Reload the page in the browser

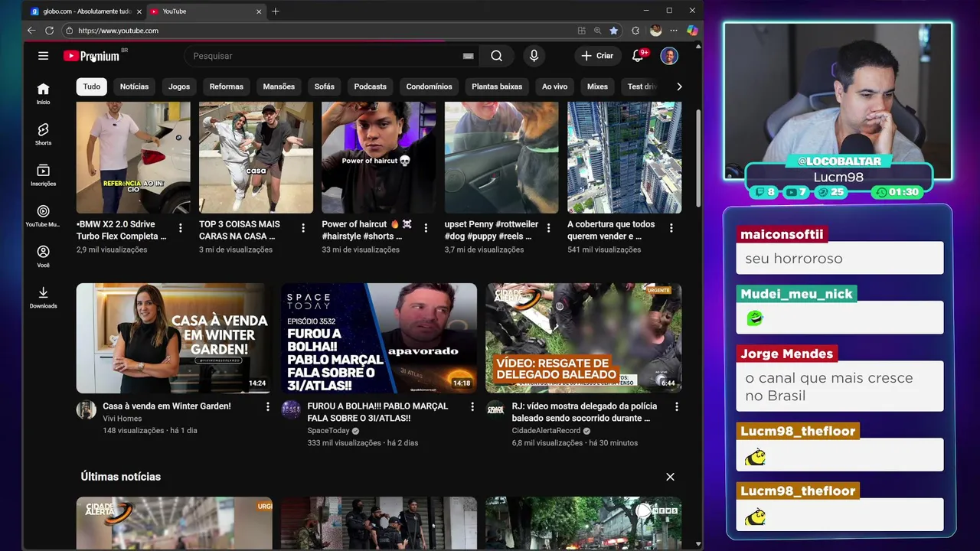coord(49,31)
